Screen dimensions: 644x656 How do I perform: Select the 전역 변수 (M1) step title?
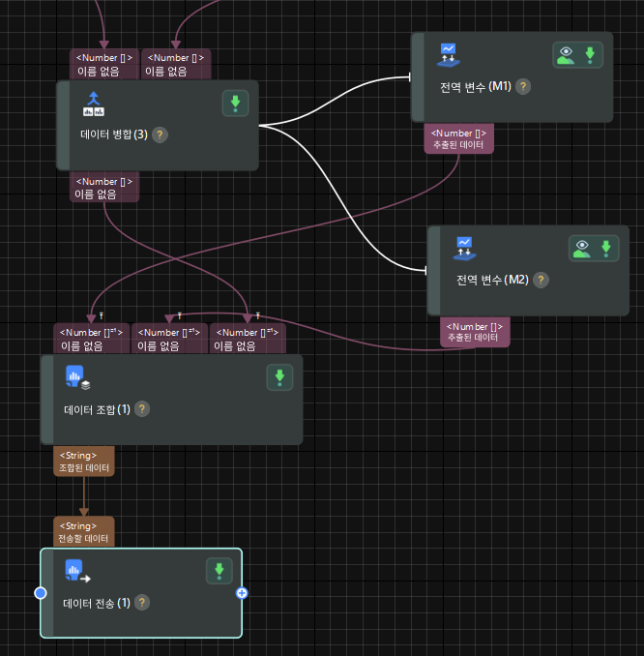point(476,87)
